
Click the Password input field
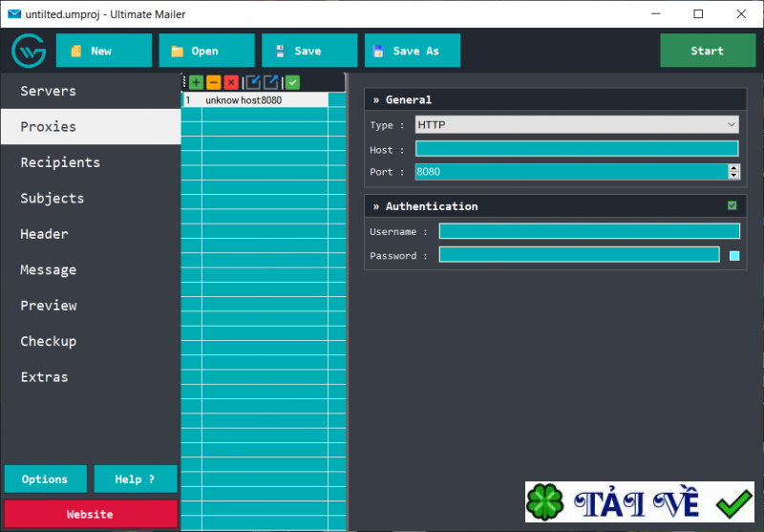coord(579,254)
